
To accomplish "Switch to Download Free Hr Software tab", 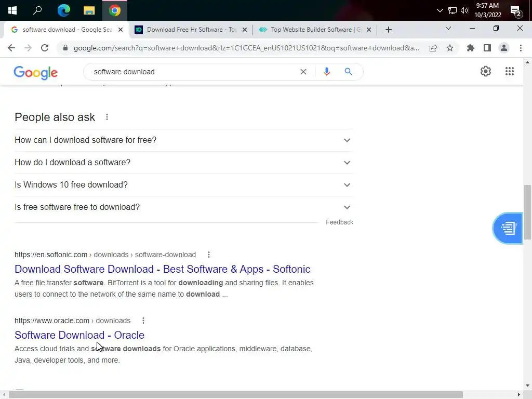I will 191,30.
